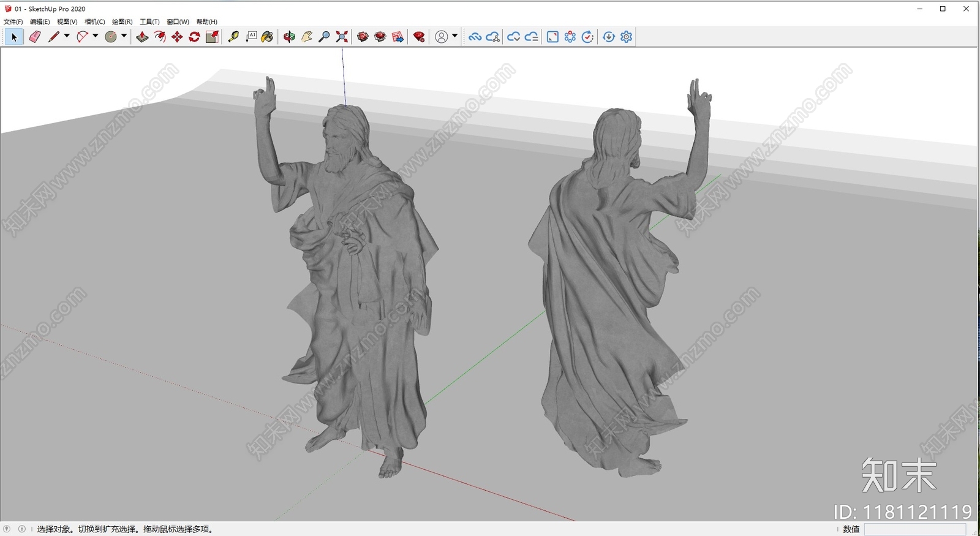Expand the Arc tool dropdown arrow
This screenshot has width=980, height=536.
point(96,36)
